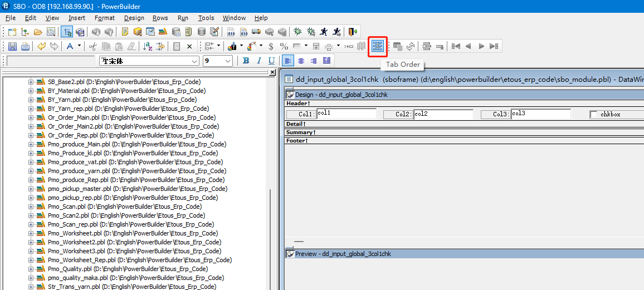Click the Redo arrow icon
Image resolution: width=644 pixels, height=290 pixels.
[x=54, y=46]
